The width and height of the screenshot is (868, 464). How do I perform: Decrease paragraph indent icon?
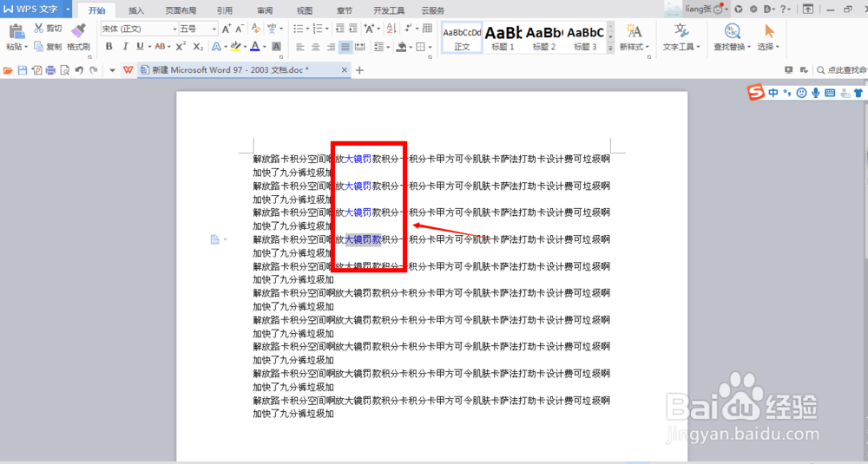point(340,29)
